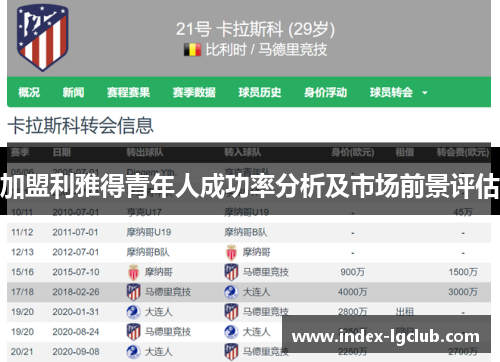The width and height of the screenshot is (500, 362).
Task: Click the 2700万 transfer fee cell
Action: click(x=463, y=352)
